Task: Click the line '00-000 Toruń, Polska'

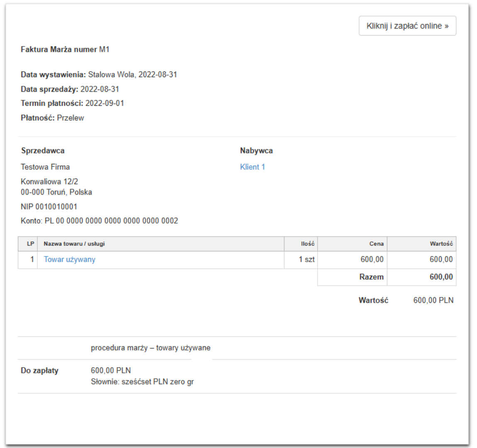Action: (x=56, y=192)
